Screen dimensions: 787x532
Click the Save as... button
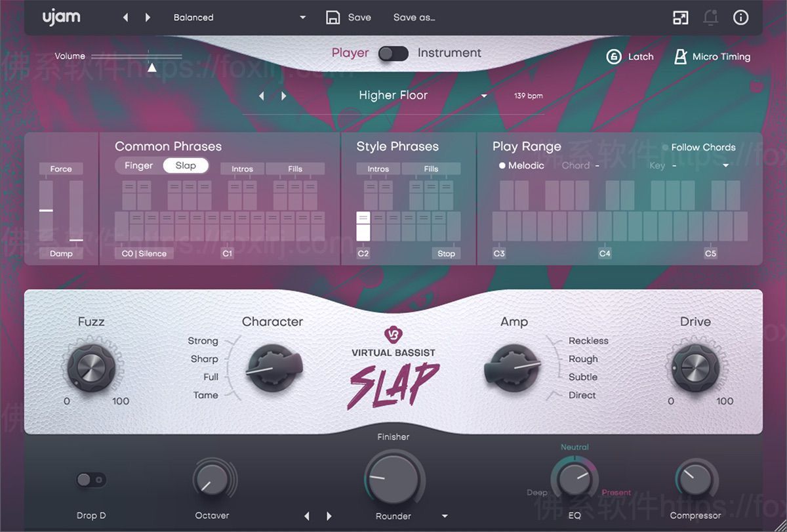click(x=414, y=18)
